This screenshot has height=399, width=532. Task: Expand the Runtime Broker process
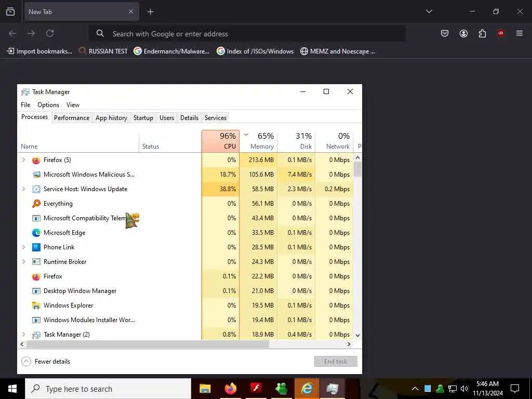click(x=23, y=262)
